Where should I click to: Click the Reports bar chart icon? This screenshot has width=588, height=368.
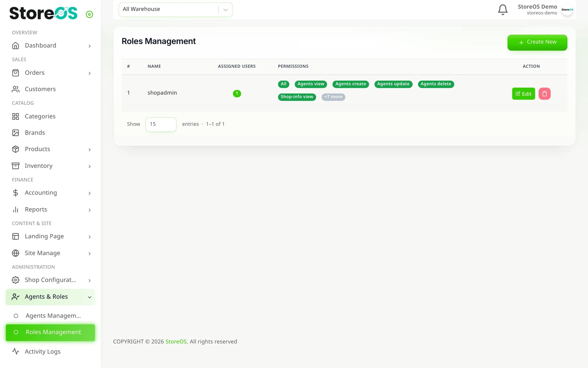coord(15,209)
